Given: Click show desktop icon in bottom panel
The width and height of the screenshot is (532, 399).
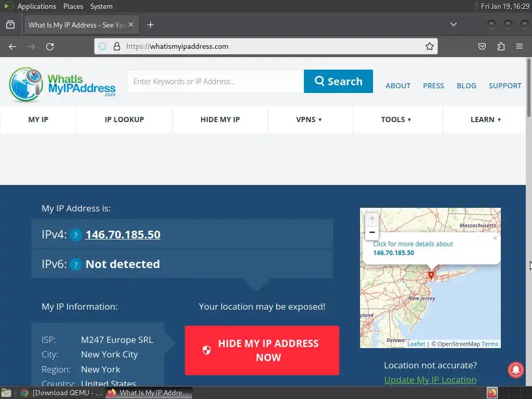Looking at the screenshot, I should [x=6, y=393].
